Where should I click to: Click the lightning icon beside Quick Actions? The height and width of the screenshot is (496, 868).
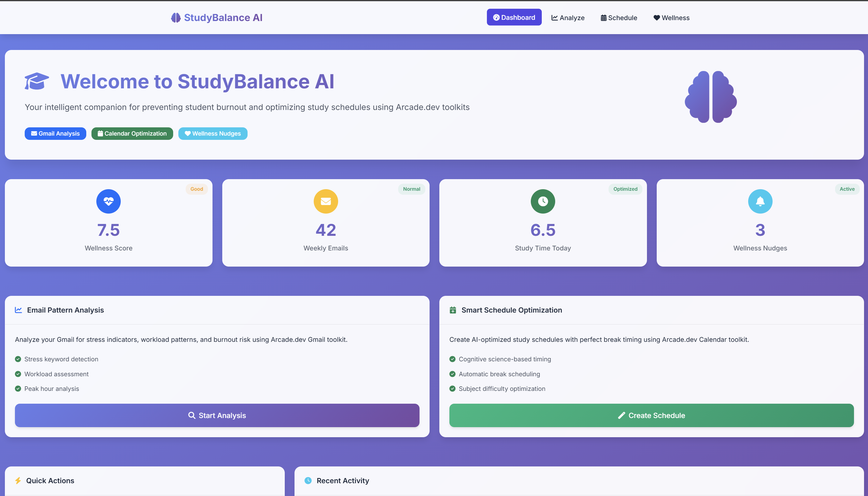[x=18, y=480]
